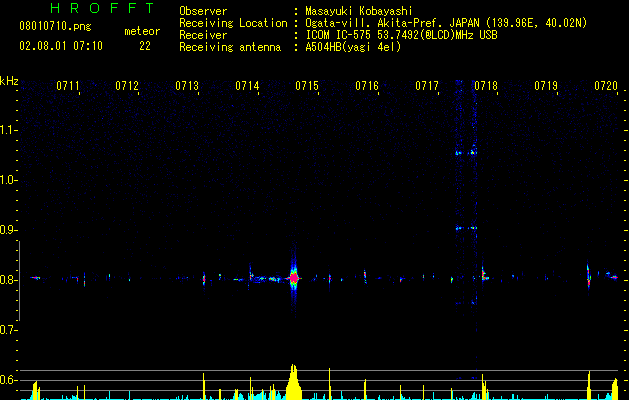Screen dimensions: 629x400
Task: Click the large red meteor echo near 0715
Action: click(x=294, y=278)
